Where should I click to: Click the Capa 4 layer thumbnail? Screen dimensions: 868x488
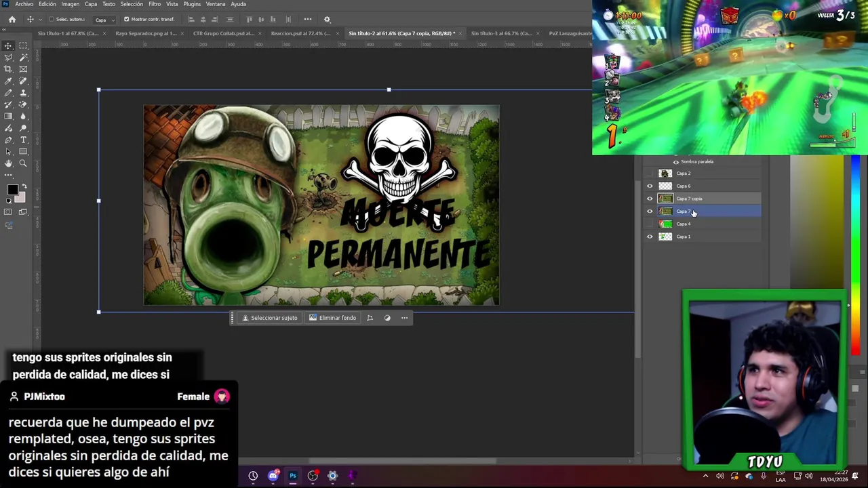665,224
